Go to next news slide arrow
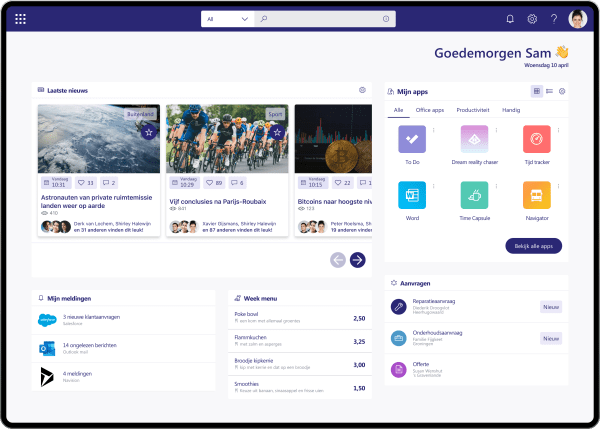 357,260
